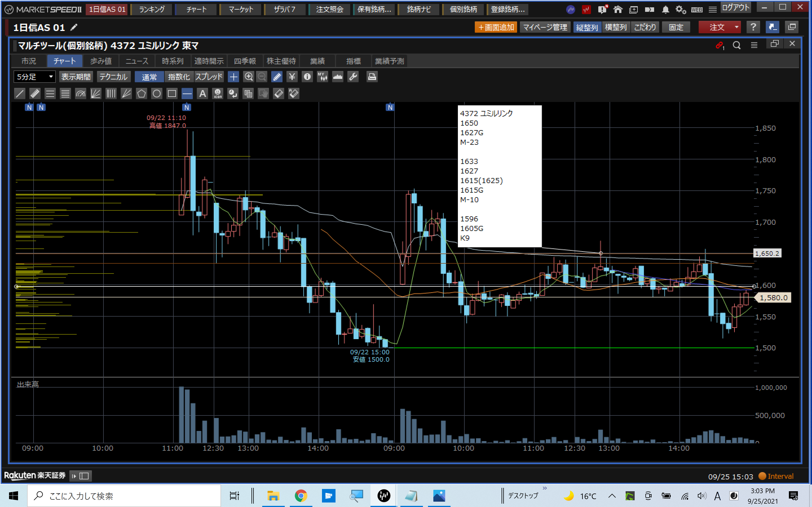The height and width of the screenshot is (507, 812).
Task: Click the Windows taskbar search box
Action: coord(124,496)
